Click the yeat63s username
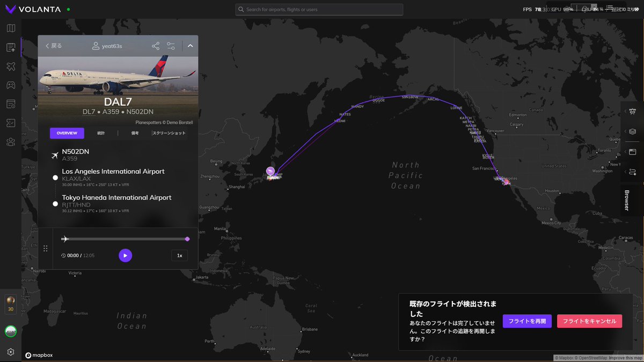 tap(112, 46)
